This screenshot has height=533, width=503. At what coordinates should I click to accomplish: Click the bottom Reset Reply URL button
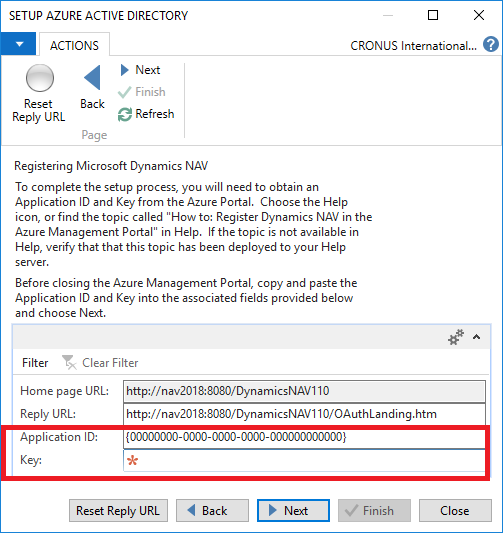point(118,511)
